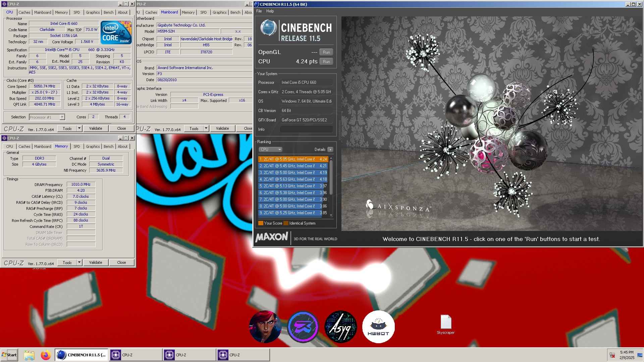The image size is (644, 362).
Task: Select Mainboard tab in Memory window
Action: pos(43,146)
